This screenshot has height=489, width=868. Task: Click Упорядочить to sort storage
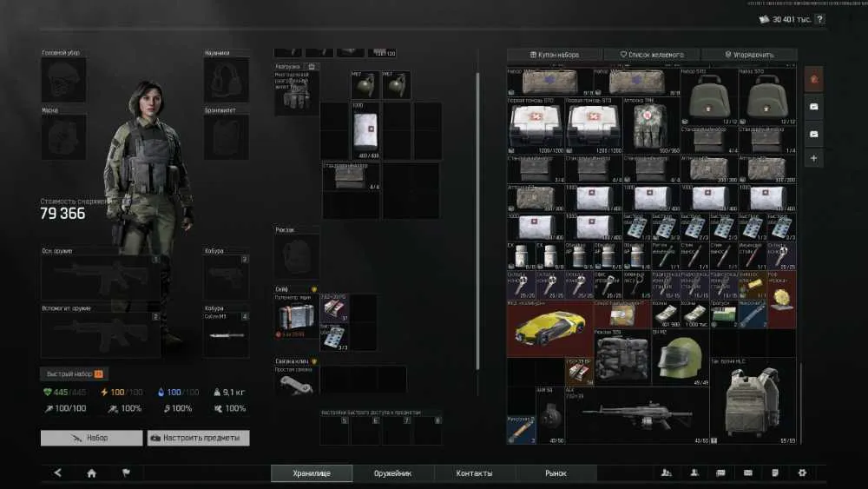[750, 55]
